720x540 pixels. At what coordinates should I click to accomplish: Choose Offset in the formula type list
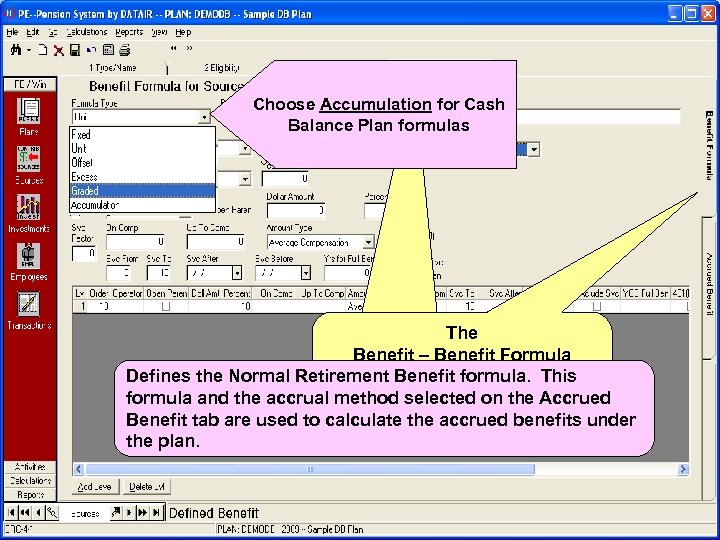(x=142, y=163)
